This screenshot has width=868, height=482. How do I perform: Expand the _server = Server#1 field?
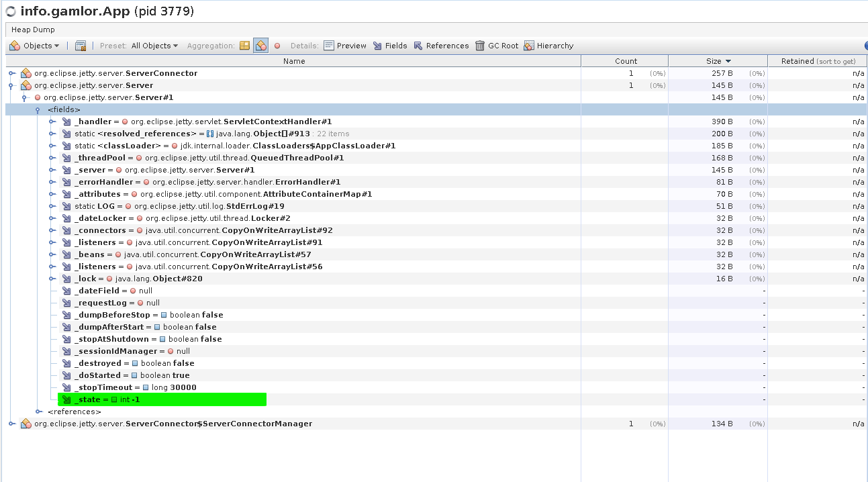tap(52, 170)
